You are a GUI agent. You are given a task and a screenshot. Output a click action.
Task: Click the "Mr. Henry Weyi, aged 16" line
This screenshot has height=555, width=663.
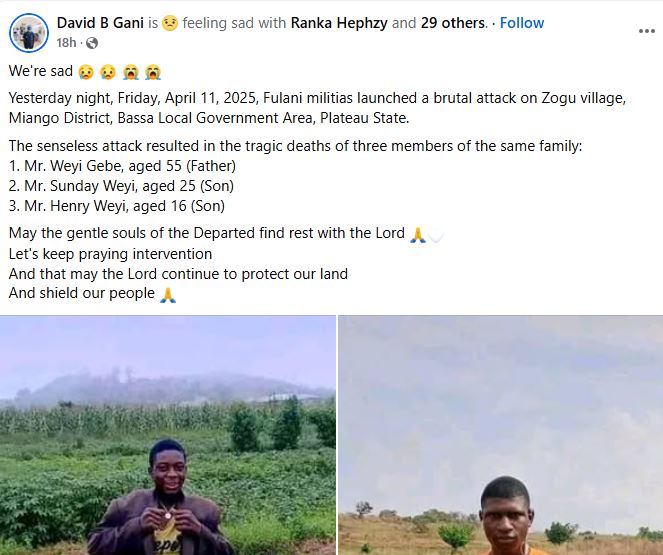[116, 206]
